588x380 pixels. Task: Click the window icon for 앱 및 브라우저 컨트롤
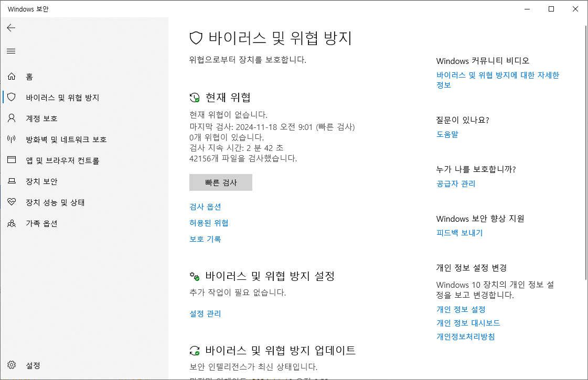tap(12, 160)
